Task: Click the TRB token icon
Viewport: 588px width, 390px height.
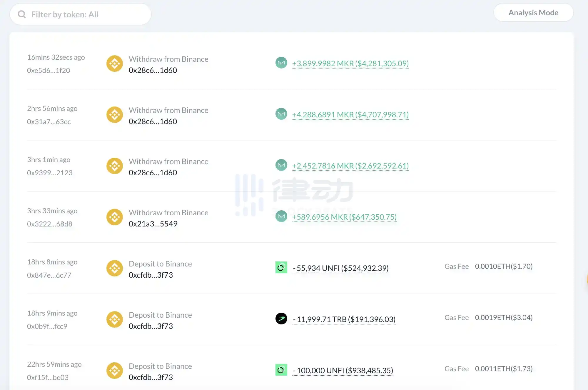Action: click(281, 319)
